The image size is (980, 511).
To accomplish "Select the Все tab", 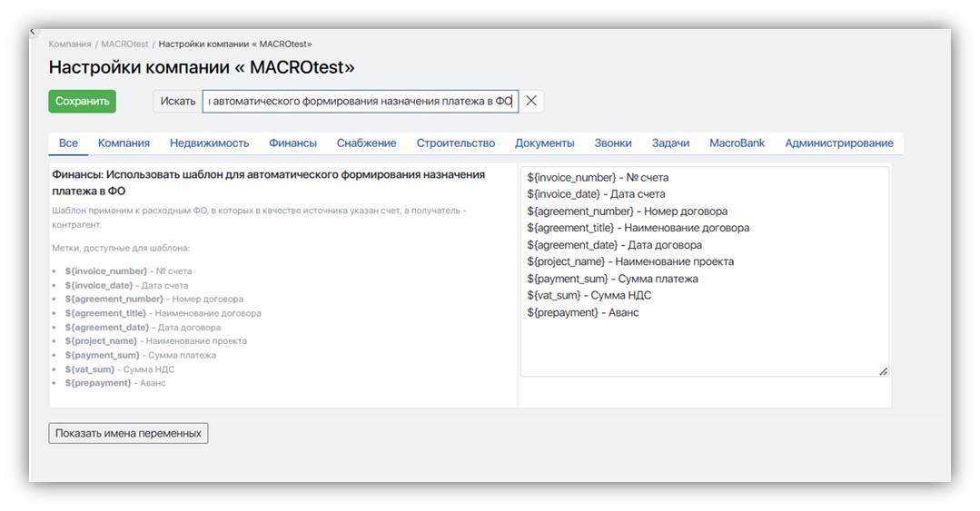I will 68,143.
